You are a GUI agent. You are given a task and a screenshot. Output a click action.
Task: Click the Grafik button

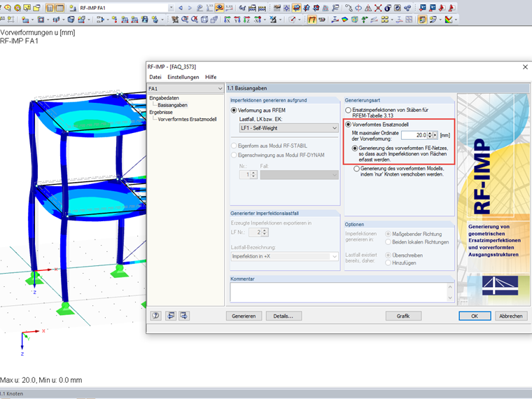(403, 316)
